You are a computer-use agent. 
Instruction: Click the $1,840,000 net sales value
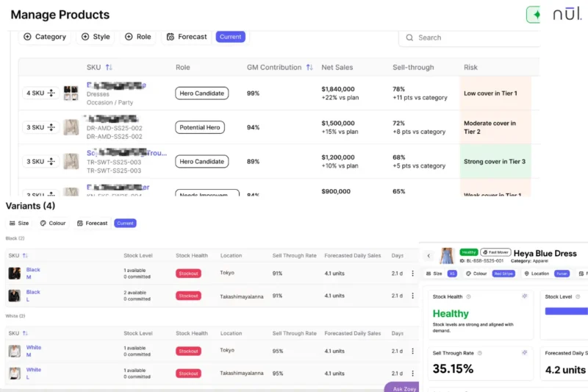click(x=338, y=89)
